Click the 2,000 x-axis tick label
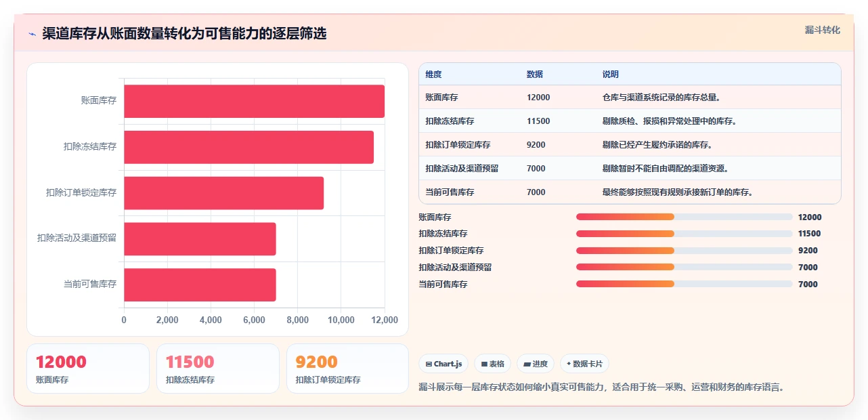The image size is (868, 420). point(167,320)
